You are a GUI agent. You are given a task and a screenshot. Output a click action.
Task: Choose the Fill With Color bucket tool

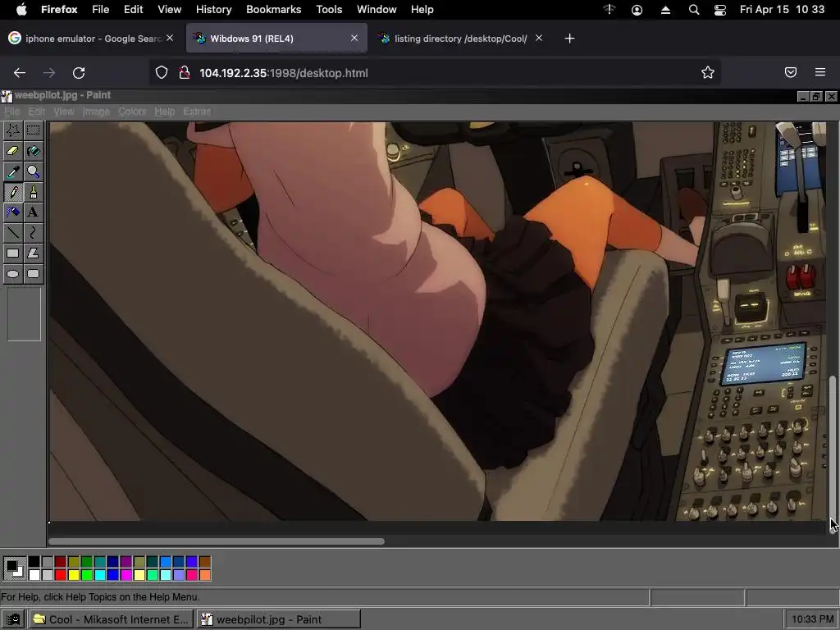33,151
